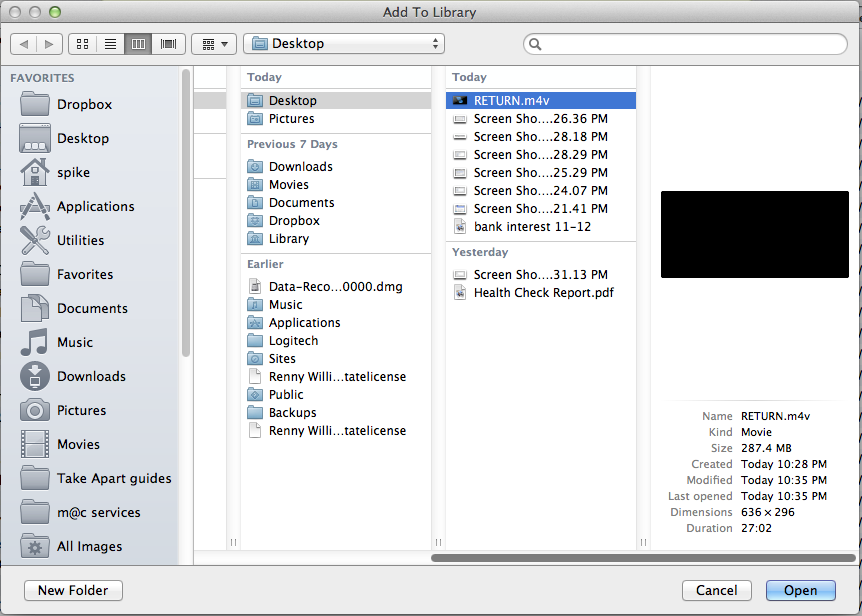The image size is (862, 616).
Task: Select the bank interest 11-12 file
Action: click(x=532, y=227)
